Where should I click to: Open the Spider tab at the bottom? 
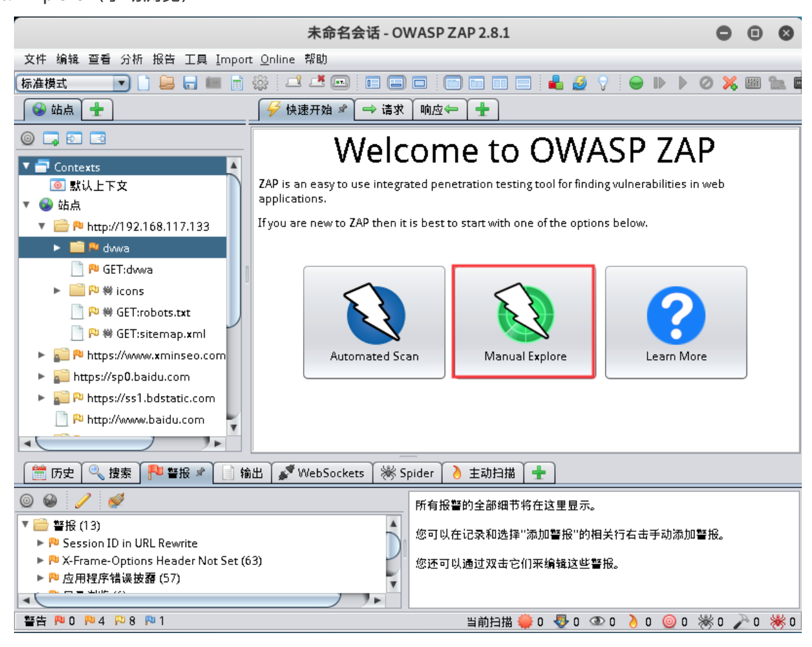(407, 473)
